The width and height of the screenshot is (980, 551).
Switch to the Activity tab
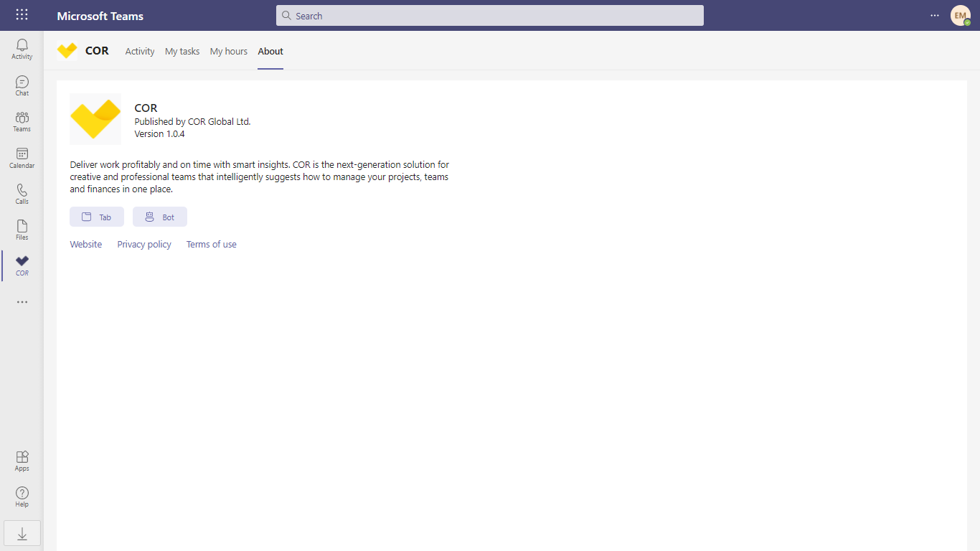click(x=140, y=51)
